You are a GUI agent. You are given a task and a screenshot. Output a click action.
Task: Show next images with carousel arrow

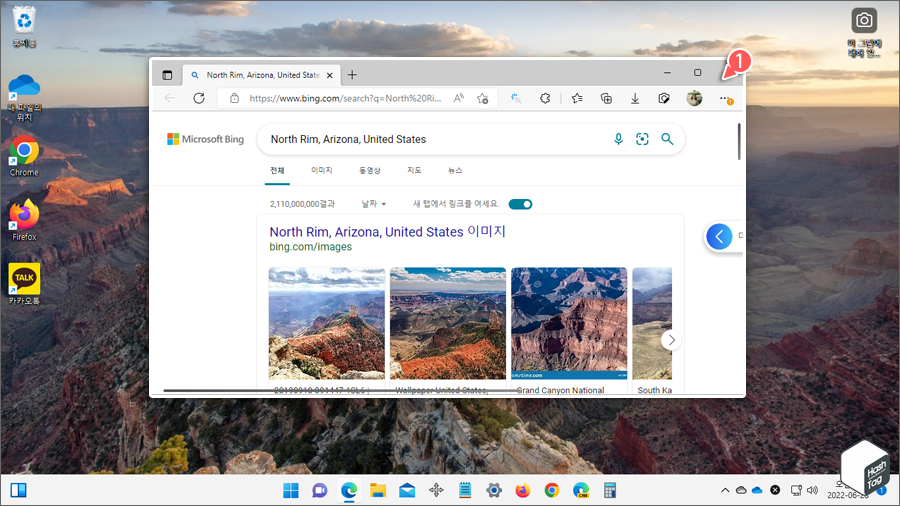point(671,340)
